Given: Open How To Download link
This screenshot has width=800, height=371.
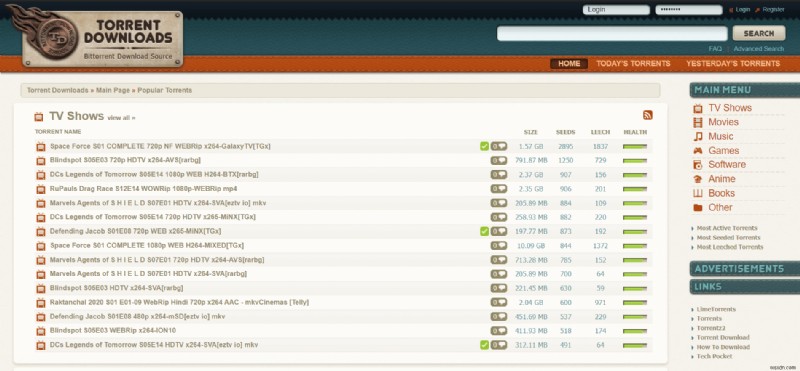Looking at the screenshot, I should pyautogui.click(x=723, y=347).
